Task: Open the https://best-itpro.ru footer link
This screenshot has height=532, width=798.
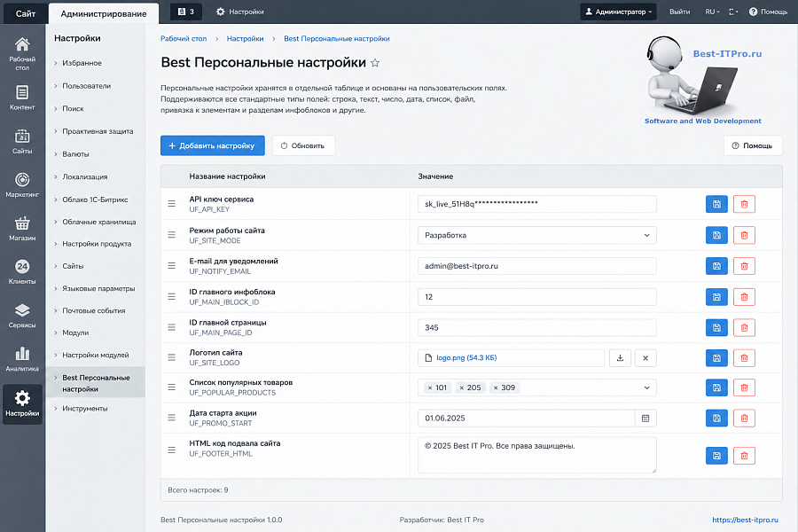Action: [x=745, y=520]
